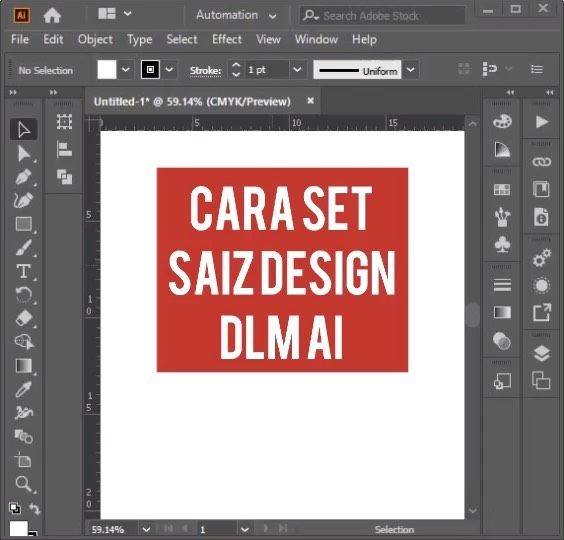This screenshot has height=540, width=564.
Task: Select the Type tool
Action: pyautogui.click(x=24, y=271)
